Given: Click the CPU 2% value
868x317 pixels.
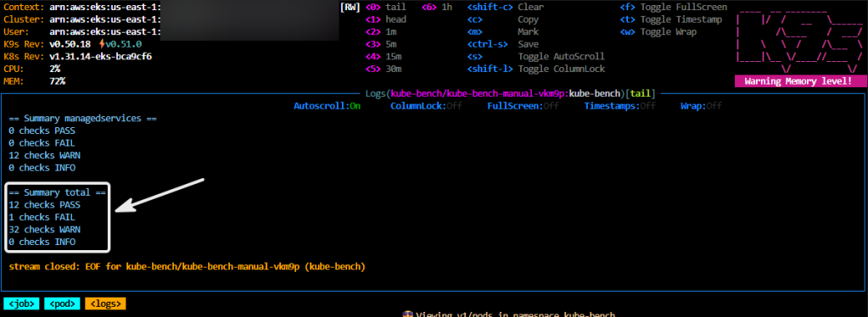Looking at the screenshot, I should [55, 70].
